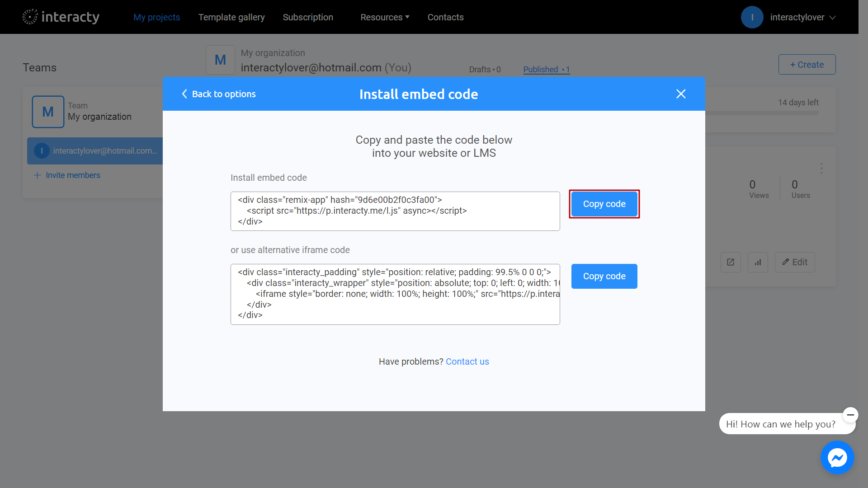This screenshot has height=488, width=868.
Task: Close the Install embed code dialog
Action: 680,94
